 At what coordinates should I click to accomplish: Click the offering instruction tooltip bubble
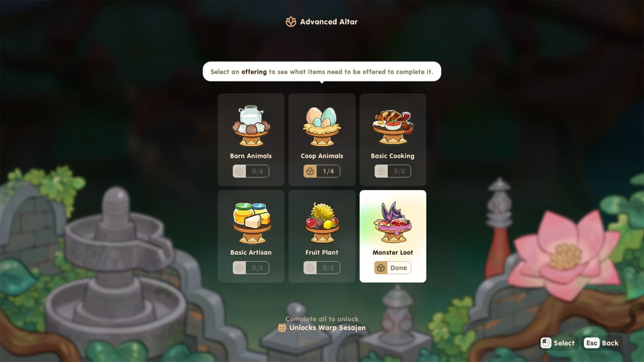[322, 72]
